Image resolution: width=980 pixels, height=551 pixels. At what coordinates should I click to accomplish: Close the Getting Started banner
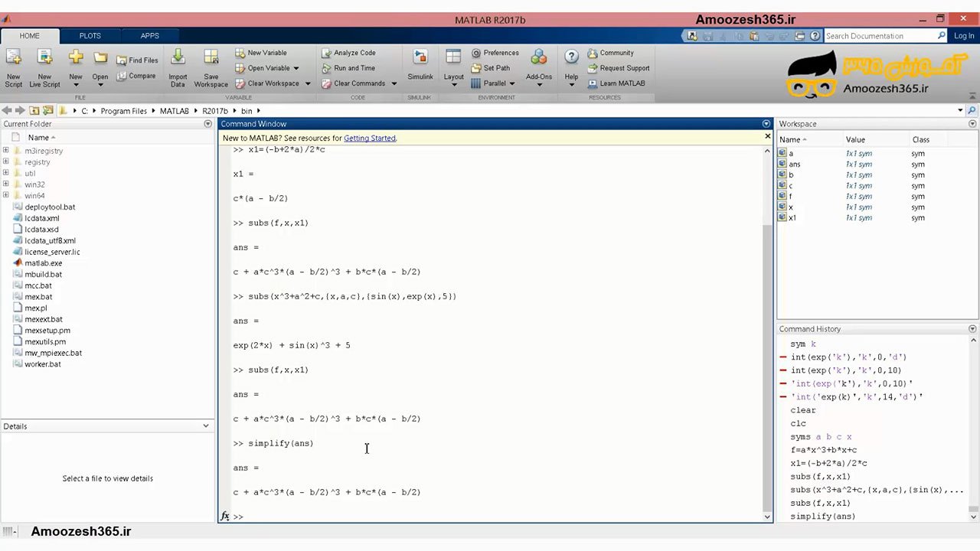[767, 136]
